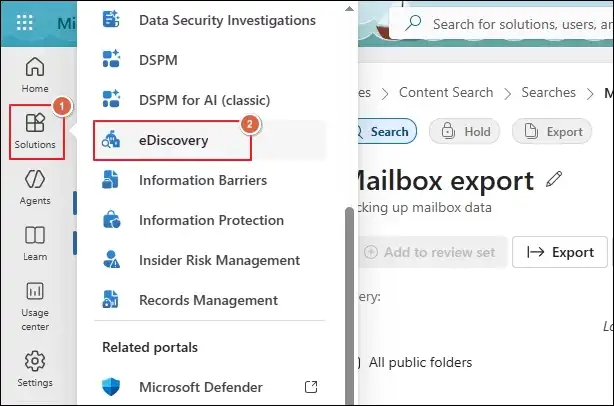Open Information Protection solution

(209, 220)
